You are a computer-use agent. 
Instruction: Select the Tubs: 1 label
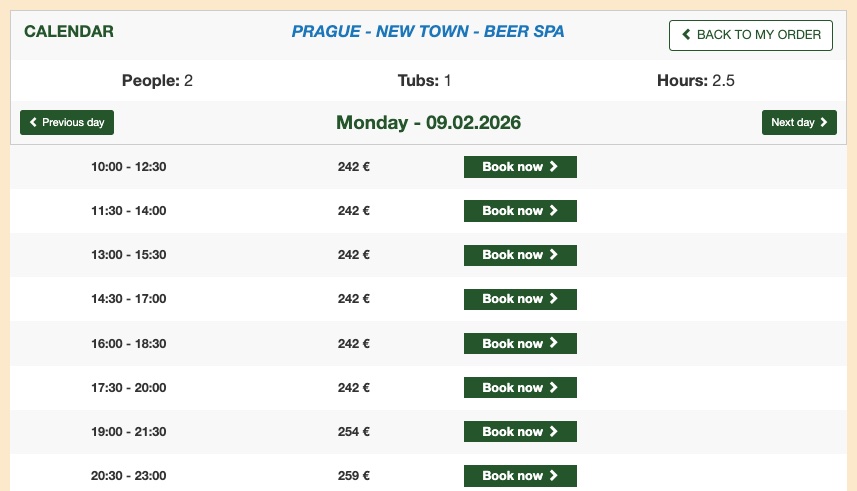pos(424,80)
